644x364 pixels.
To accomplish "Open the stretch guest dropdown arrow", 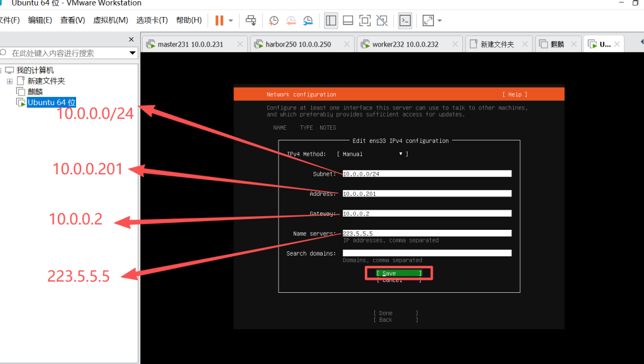I will tap(440, 20).
